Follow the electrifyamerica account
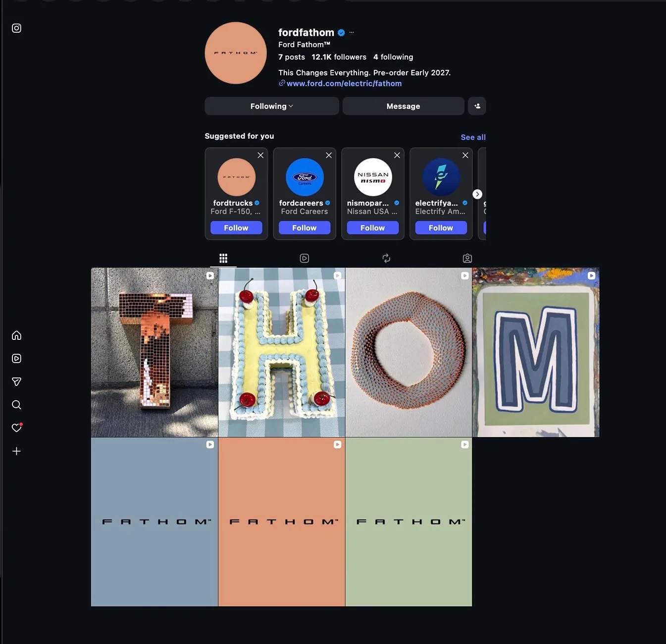The width and height of the screenshot is (666, 644). [441, 228]
